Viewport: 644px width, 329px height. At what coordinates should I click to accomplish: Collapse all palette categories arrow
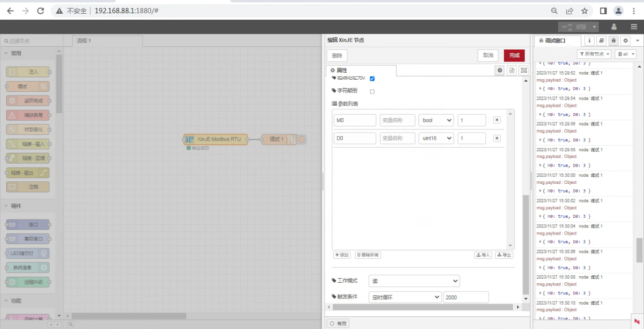click(51, 324)
